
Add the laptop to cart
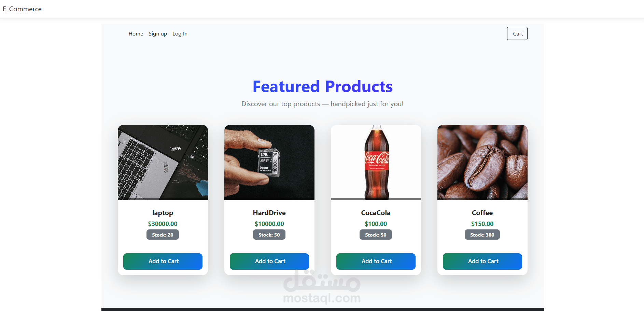[163, 261]
